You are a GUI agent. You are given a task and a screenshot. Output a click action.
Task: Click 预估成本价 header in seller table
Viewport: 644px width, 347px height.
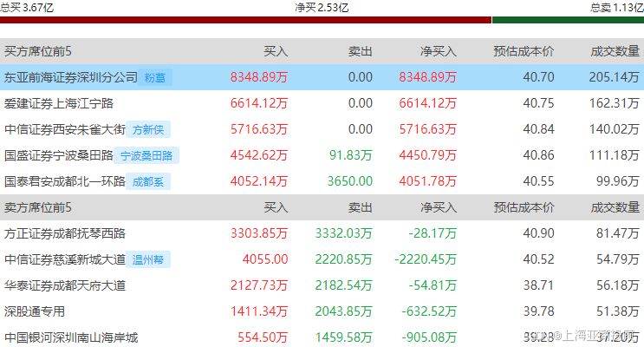click(524, 207)
